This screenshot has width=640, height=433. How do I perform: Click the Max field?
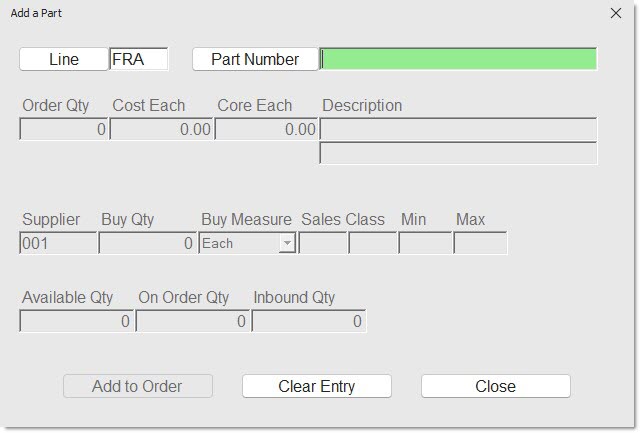click(x=480, y=243)
